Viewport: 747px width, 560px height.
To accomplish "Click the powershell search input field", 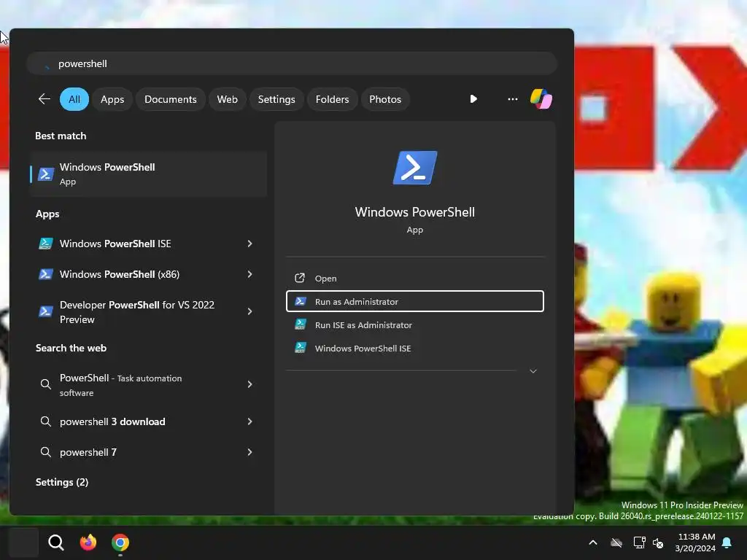I will [292, 63].
